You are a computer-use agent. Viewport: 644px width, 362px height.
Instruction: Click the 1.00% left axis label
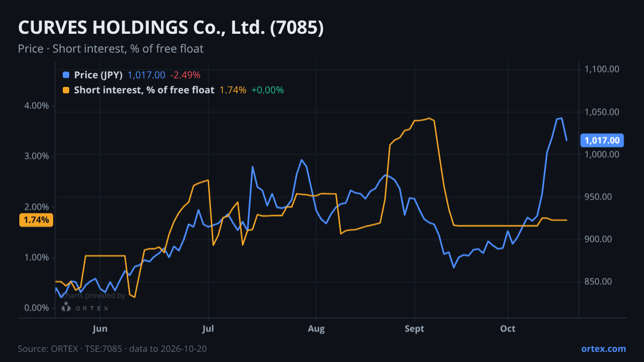37,257
